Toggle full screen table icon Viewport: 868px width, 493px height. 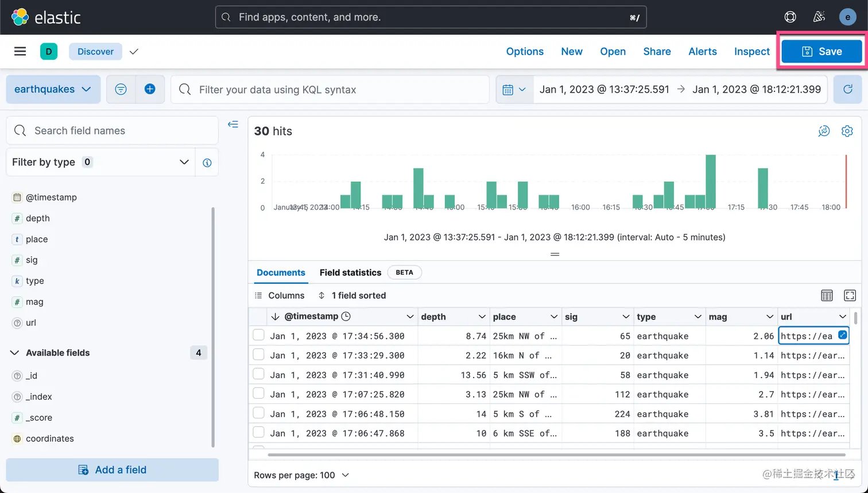[x=850, y=295]
